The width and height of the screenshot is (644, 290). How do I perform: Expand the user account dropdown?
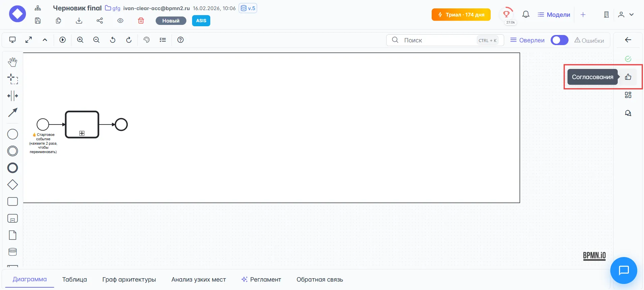[626, 14]
